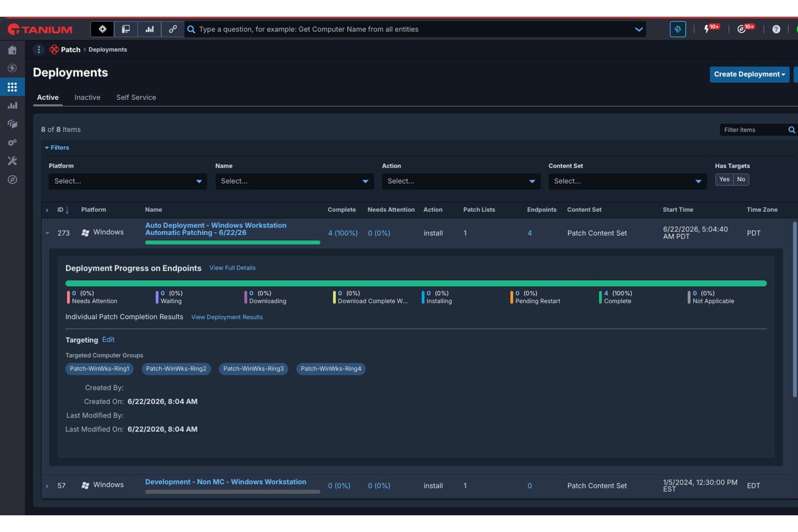This screenshot has height=532, width=798.
Task: Switch to the Self Service tab
Action: pyautogui.click(x=136, y=98)
